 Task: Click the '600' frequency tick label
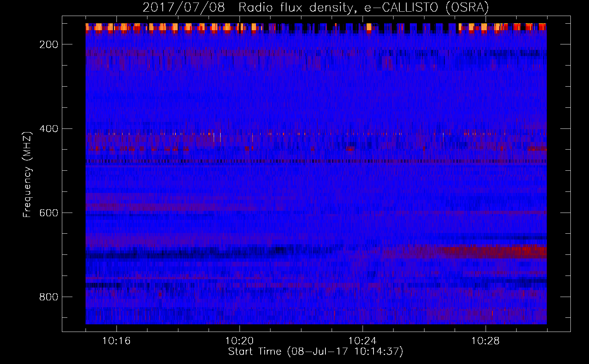tap(49, 213)
